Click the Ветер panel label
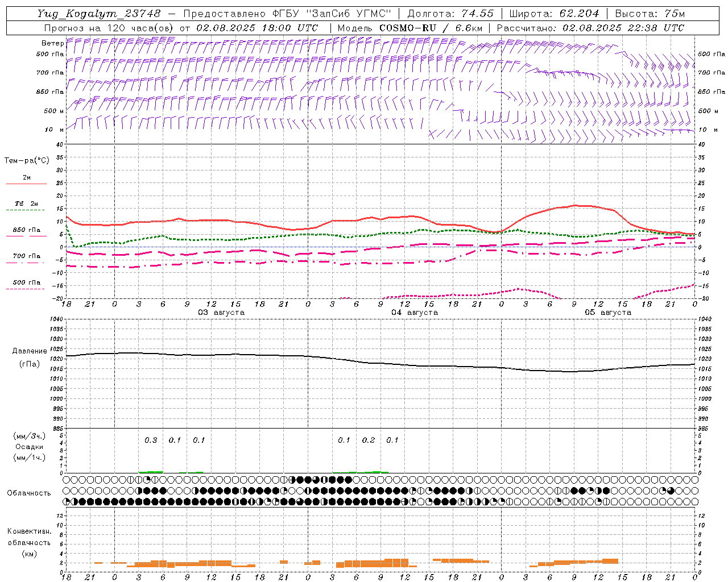 52,43
